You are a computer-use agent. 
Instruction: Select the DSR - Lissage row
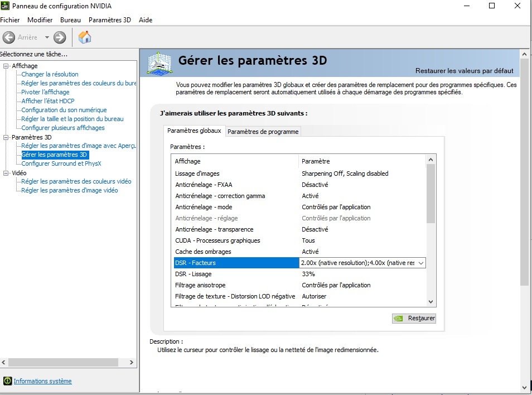299,274
